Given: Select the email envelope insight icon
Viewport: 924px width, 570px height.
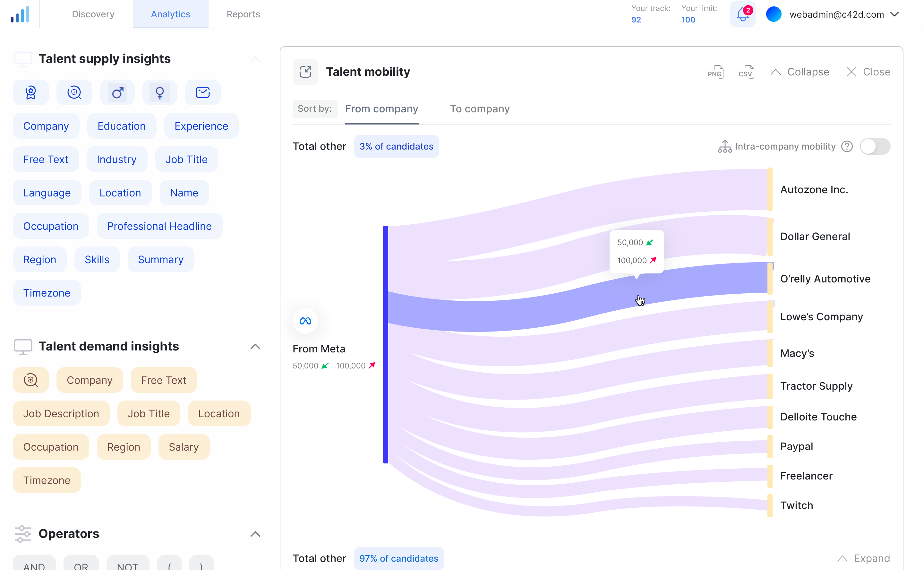Looking at the screenshot, I should tap(203, 92).
